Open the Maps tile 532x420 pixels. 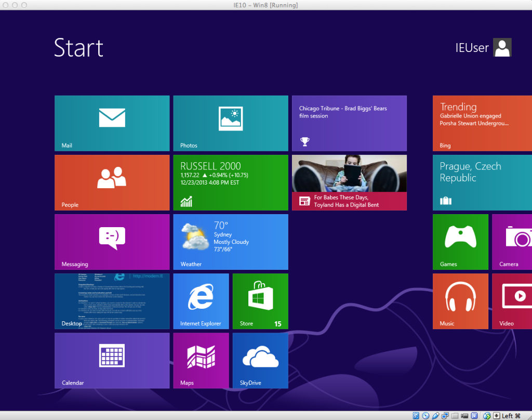pos(201,361)
